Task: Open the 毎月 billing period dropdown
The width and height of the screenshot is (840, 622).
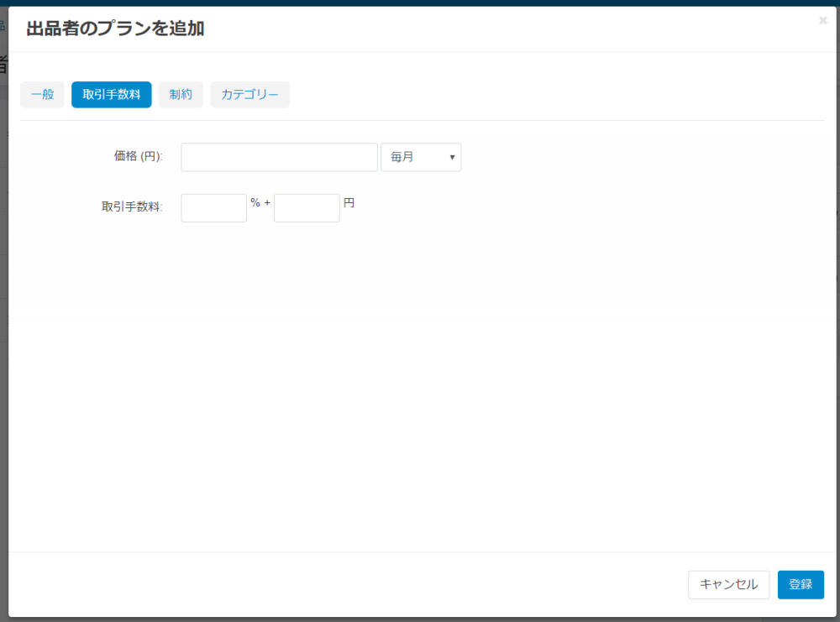Action: pos(421,157)
